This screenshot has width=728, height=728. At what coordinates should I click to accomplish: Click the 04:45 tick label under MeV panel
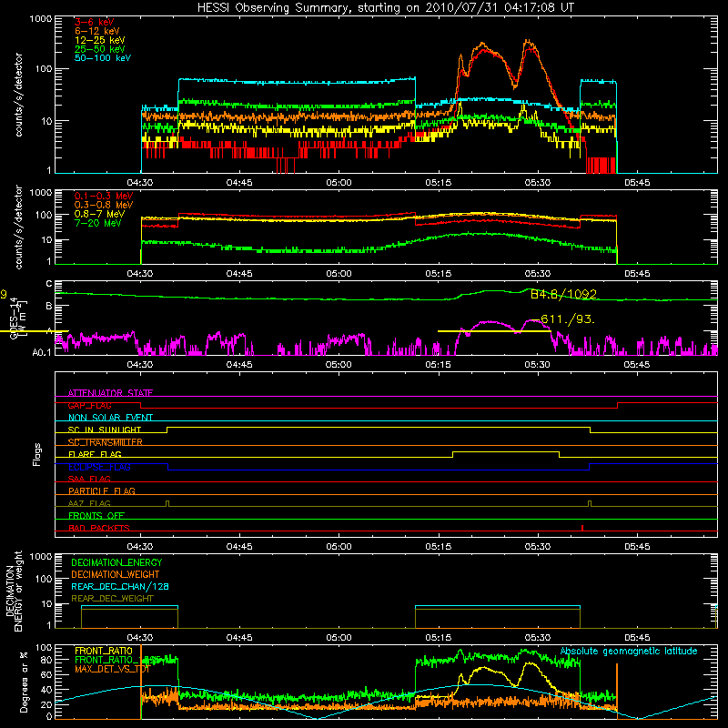[239, 274]
